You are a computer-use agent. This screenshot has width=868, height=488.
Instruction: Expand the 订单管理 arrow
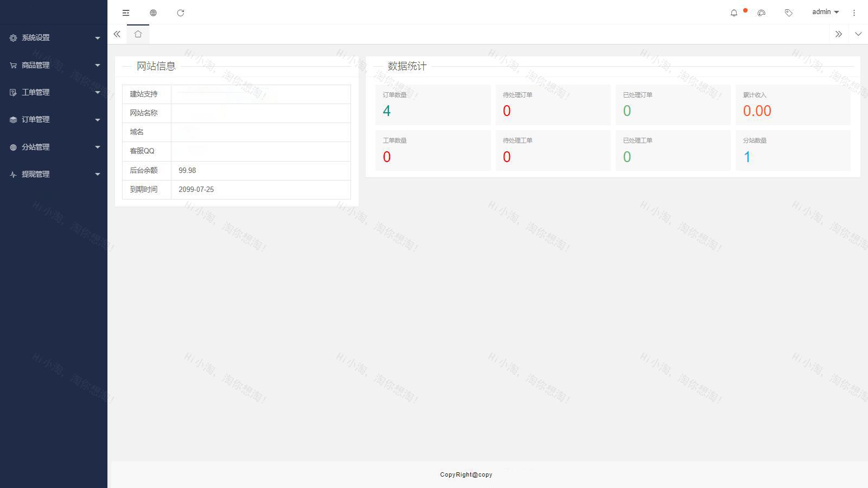tap(98, 120)
